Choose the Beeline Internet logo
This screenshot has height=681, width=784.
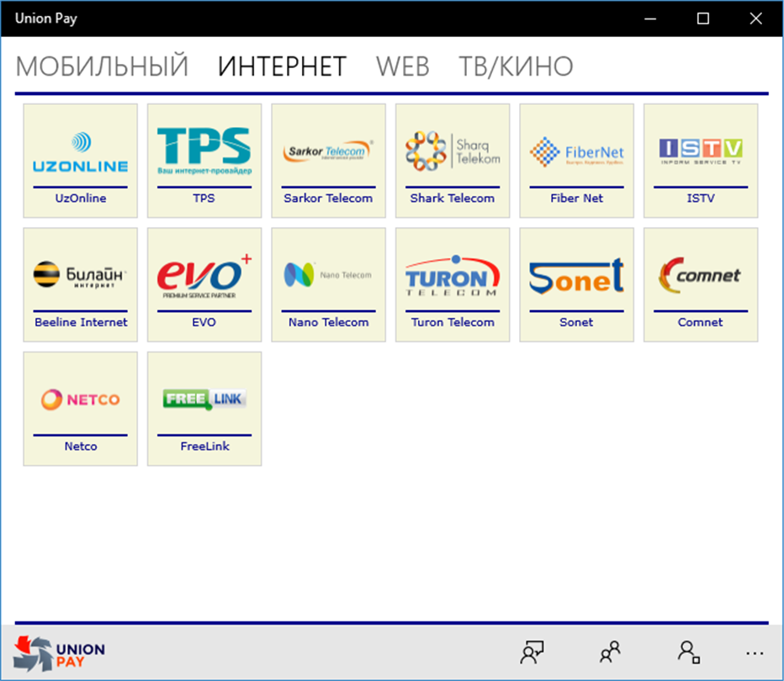point(80,274)
